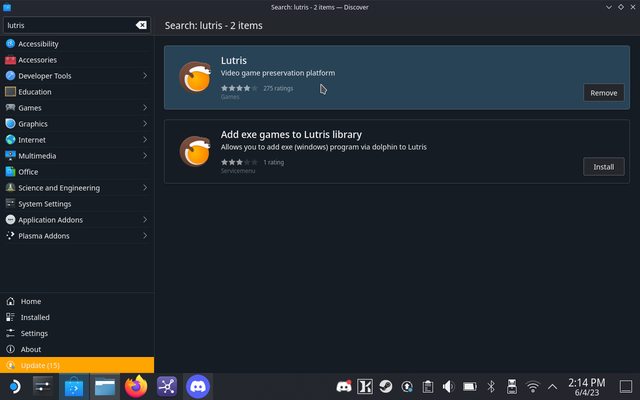Expand the Games category arrow
Image resolution: width=640 pixels, height=400 pixels.
(x=144, y=108)
